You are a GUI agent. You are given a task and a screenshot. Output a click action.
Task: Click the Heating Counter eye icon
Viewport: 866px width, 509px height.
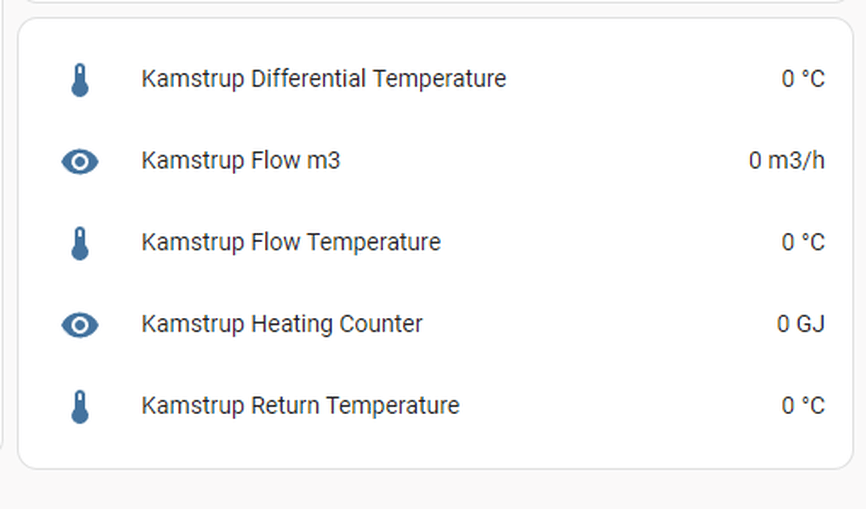click(x=80, y=325)
